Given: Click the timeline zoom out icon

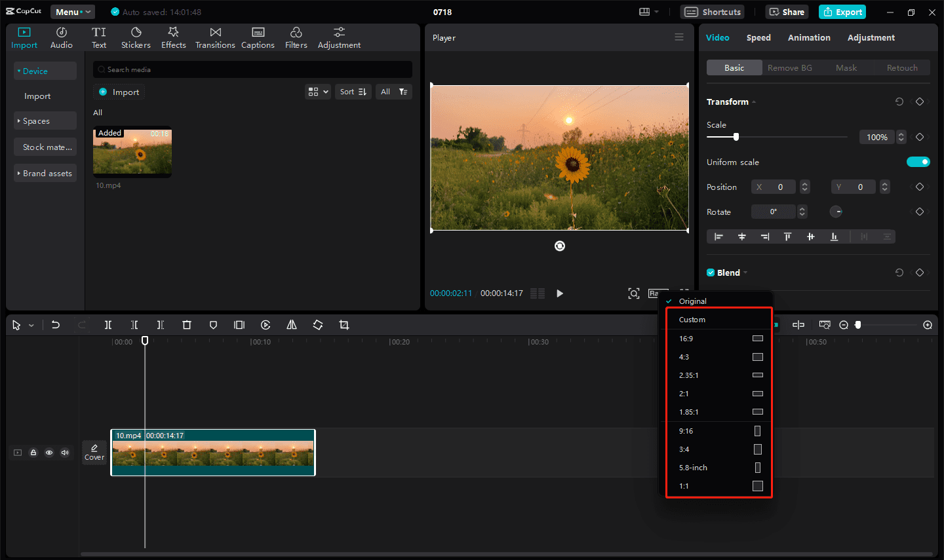Looking at the screenshot, I should 844,325.
